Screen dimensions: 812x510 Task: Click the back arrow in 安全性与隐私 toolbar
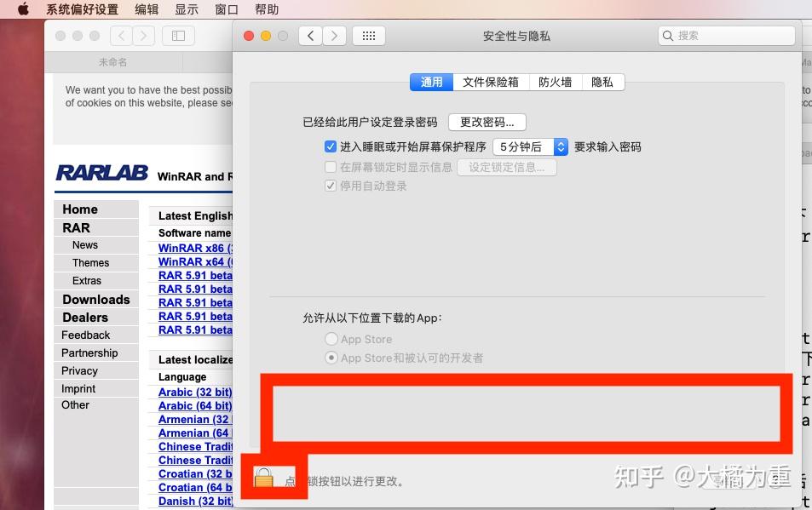tap(310, 35)
